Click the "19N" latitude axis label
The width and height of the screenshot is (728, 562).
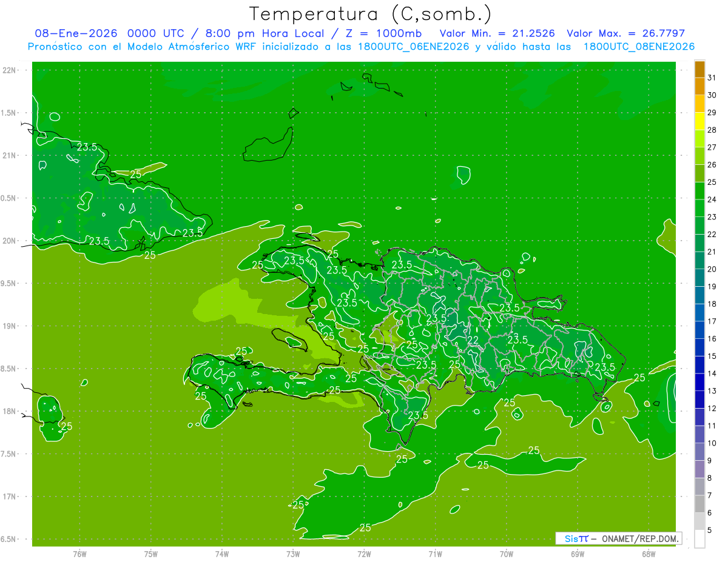pyautogui.click(x=9, y=326)
